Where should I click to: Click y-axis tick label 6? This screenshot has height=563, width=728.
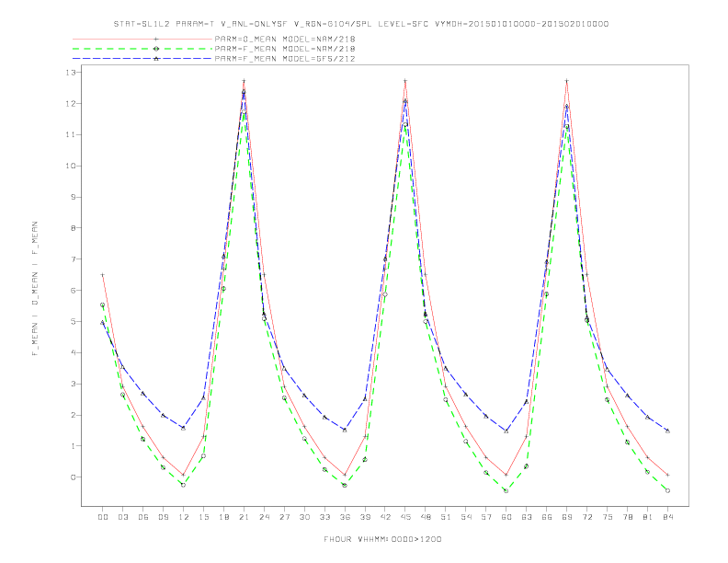(74, 291)
